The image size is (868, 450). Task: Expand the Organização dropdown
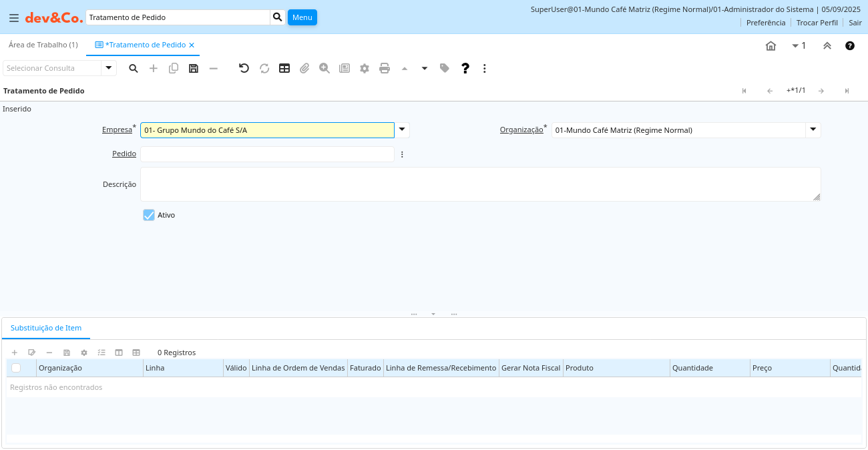813,130
